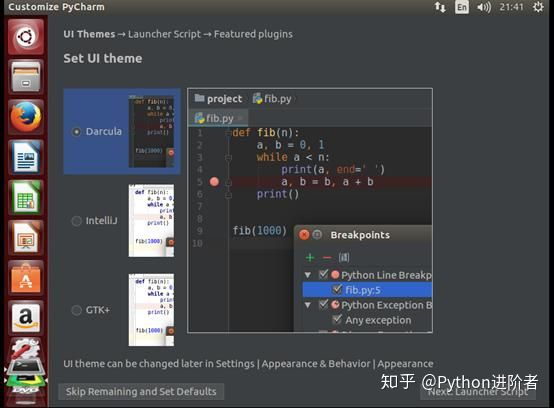
Task: Click line number 9 in gutter
Action: pyautogui.click(x=199, y=231)
